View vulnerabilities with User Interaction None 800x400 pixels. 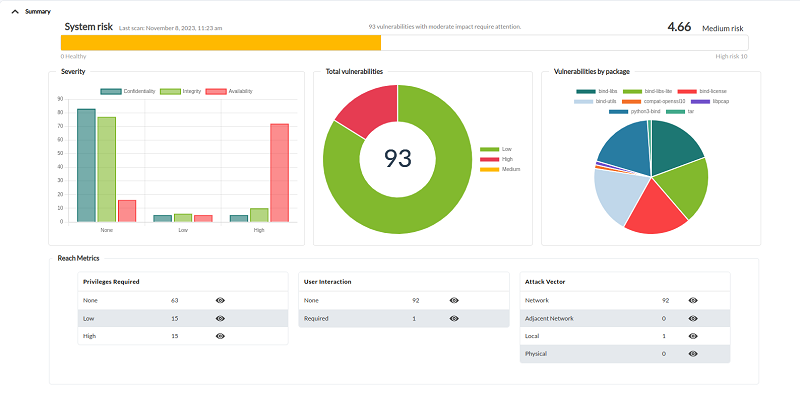coord(454,301)
